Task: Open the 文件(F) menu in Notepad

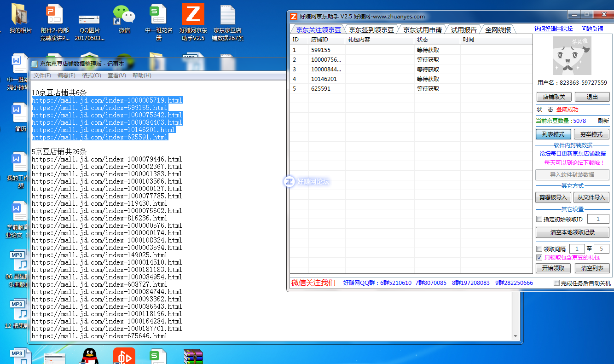Action: pos(42,75)
